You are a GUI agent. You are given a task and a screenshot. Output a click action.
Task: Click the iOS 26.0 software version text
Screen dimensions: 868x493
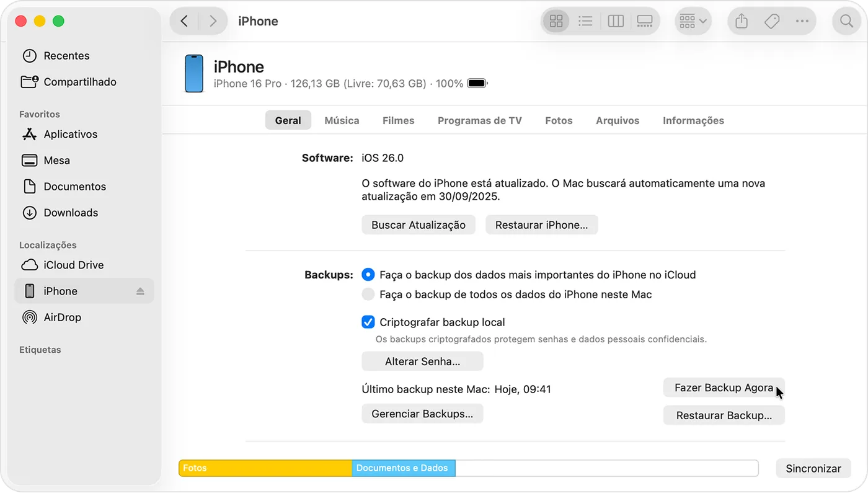(383, 158)
